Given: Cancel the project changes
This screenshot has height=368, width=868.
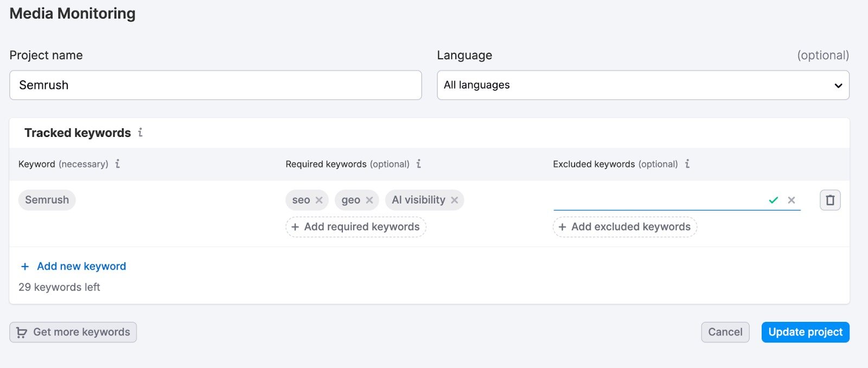Looking at the screenshot, I should (x=725, y=332).
